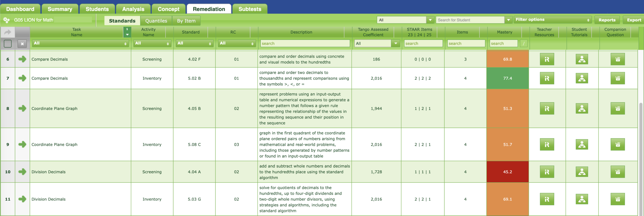Open Teacher Resources for standard 5.03 G
Screen dimensions: 644x216
tap(547, 199)
